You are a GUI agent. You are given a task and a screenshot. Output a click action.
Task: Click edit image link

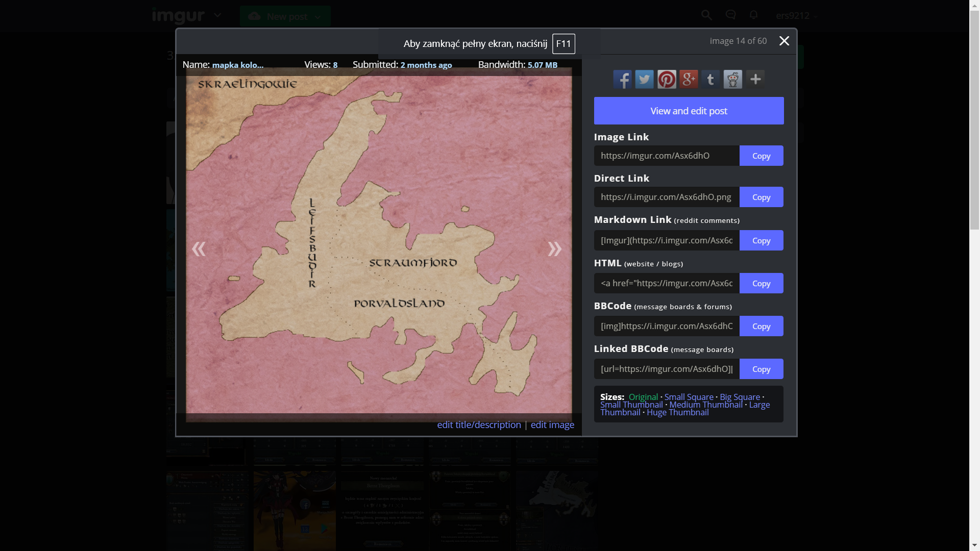click(552, 424)
